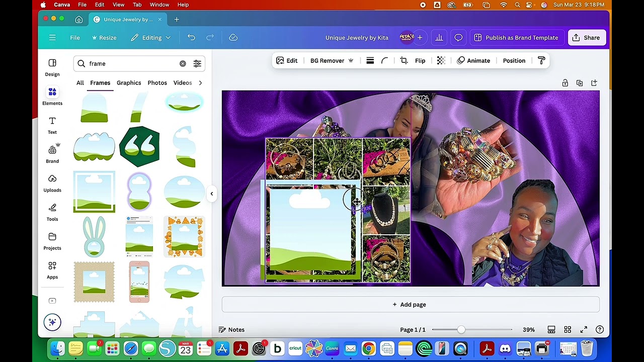Screen dimensions: 644x362
Task: Open the image Edit button
Action: coord(287,61)
